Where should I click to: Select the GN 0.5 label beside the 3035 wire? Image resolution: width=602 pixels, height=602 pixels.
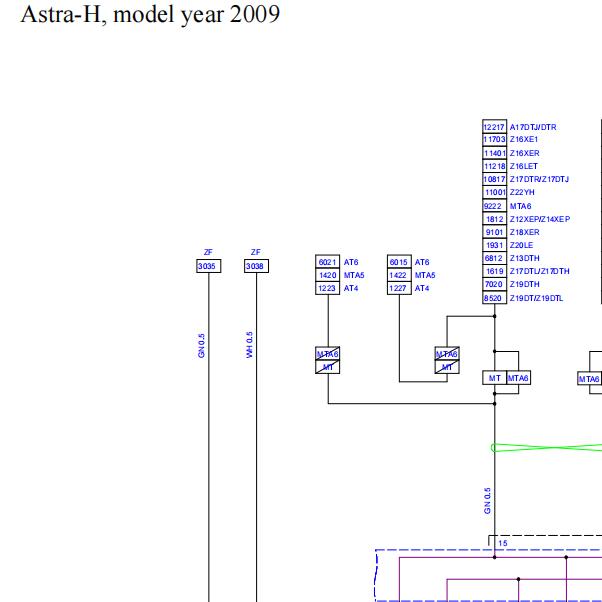click(x=202, y=346)
